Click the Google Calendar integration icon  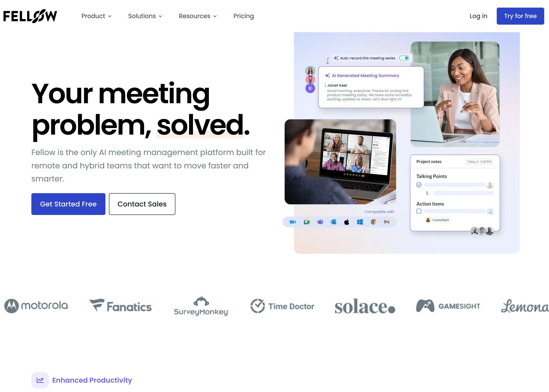click(x=306, y=221)
